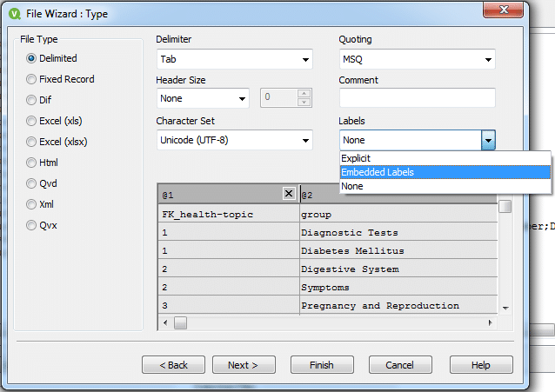This screenshot has height=392, width=555.
Task: Open the Delimiter dropdown showing Tab
Action: click(235, 59)
